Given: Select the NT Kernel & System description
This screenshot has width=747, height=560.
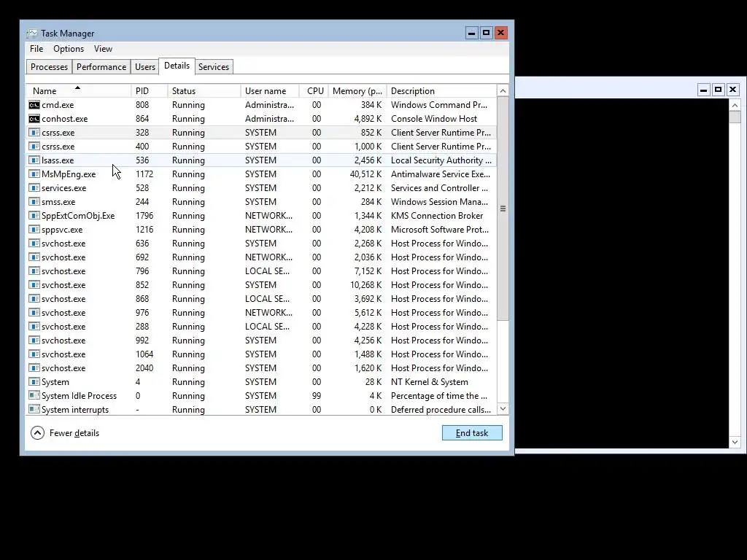Looking at the screenshot, I should point(429,381).
